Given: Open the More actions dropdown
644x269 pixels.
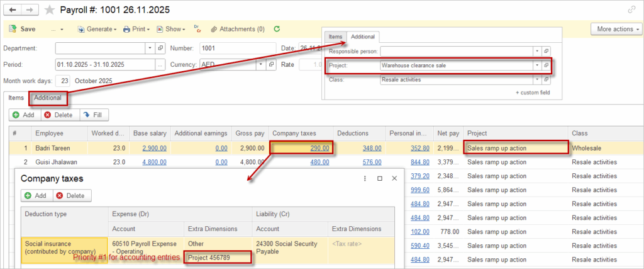Looking at the screenshot, I should point(616,29).
